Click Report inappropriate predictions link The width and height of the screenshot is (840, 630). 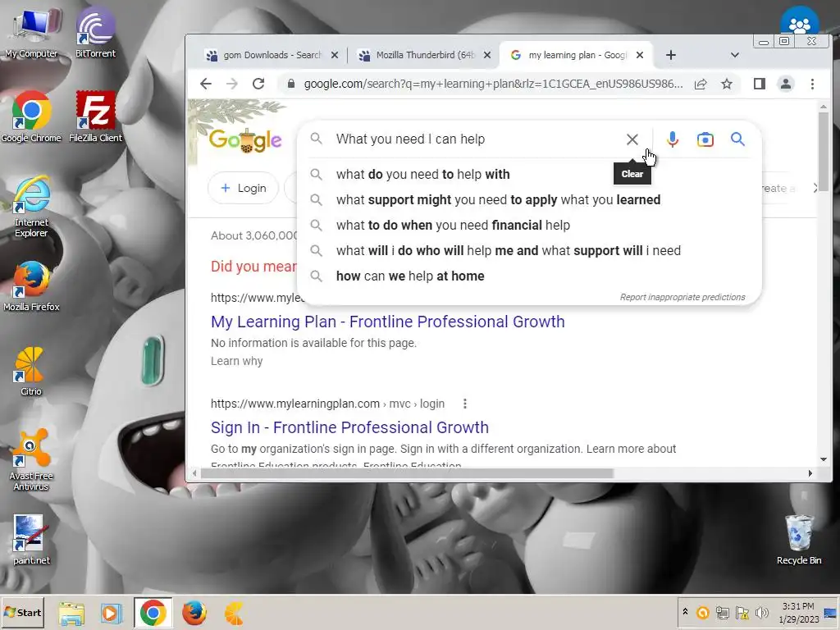tap(682, 297)
